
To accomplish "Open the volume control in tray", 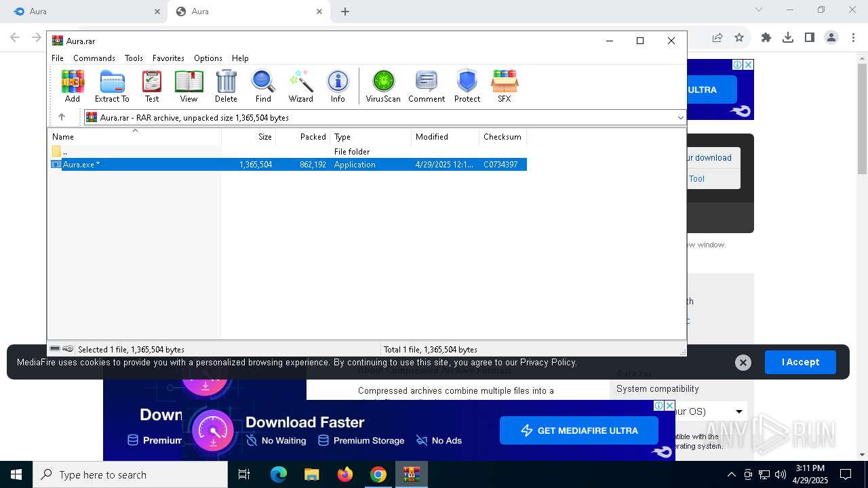I will pos(781,474).
